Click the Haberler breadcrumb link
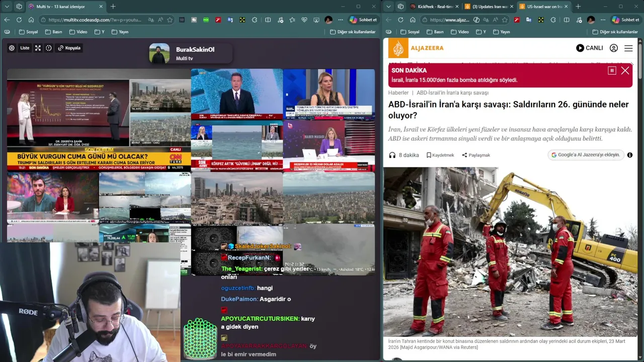This screenshot has height=362, width=644. (x=398, y=93)
